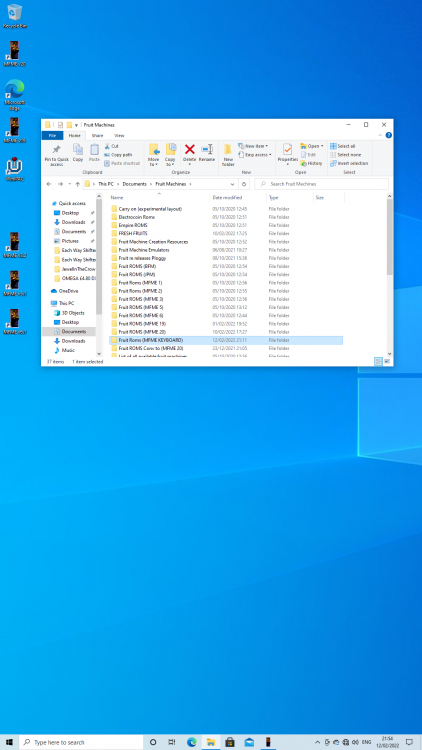Click the Search Fruit Machines field

pyautogui.click(x=321, y=184)
